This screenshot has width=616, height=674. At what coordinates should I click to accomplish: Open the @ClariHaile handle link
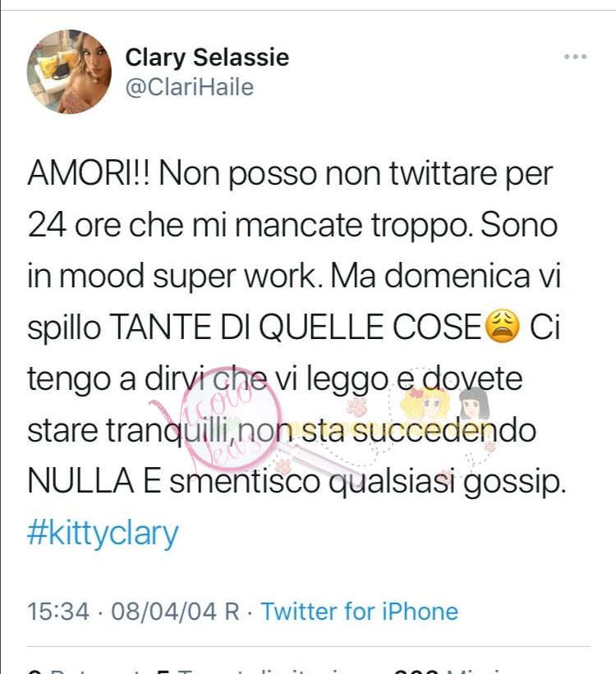189,87
